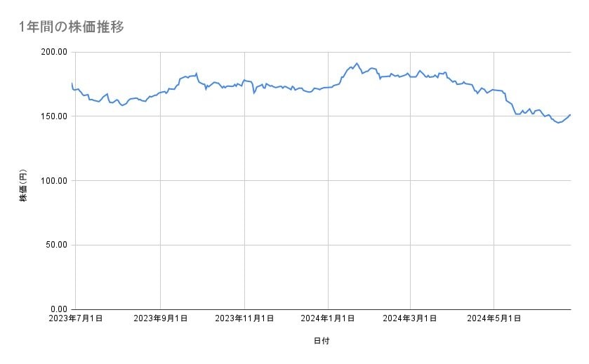Select the horizontal axis title 日付
Viewport: 589px width, 364px height.
322,341
